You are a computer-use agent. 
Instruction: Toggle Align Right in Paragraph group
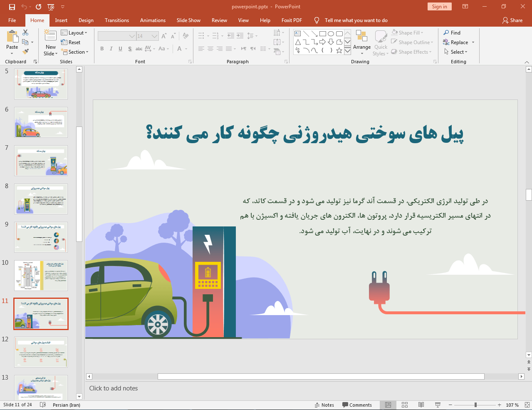[219, 49]
